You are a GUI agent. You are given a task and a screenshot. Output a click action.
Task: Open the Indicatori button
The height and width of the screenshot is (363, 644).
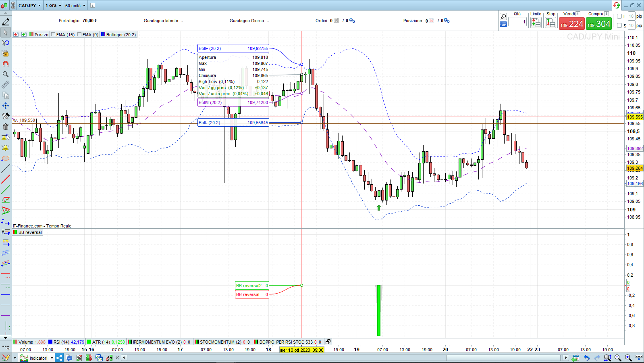[x=34, y=358]
